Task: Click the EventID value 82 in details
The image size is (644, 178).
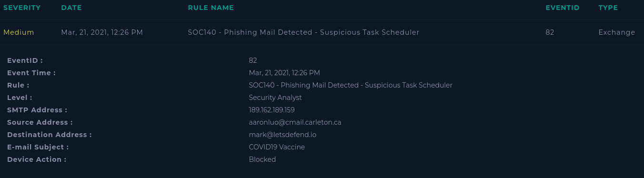Action: pyautogui.click(x=253, y=60)
